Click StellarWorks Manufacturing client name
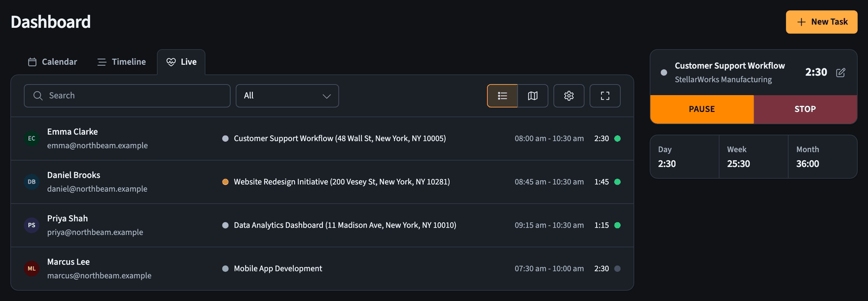 pos(723,80)
